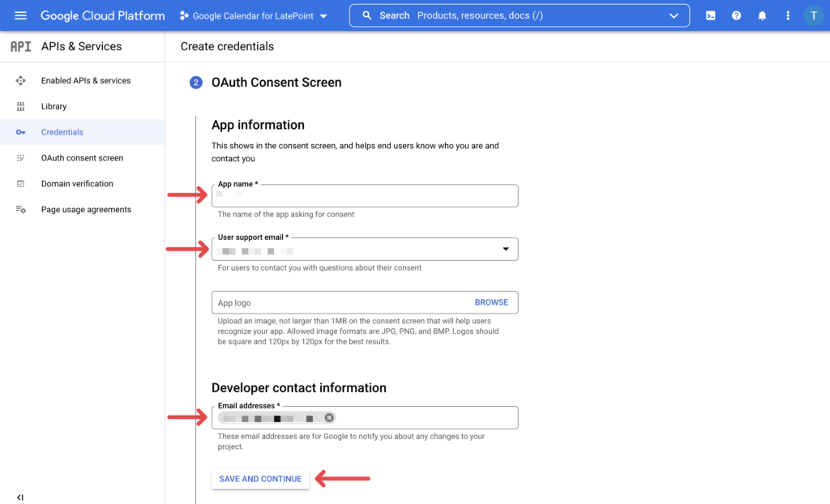
Task: Collapse the left sidebar panel
Action: [x=19, y=497]
